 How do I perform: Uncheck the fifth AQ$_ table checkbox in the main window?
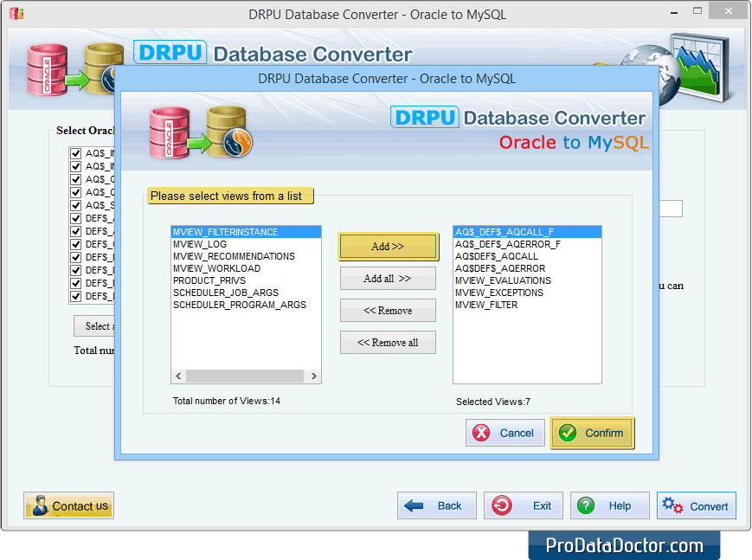pos(76,205)
